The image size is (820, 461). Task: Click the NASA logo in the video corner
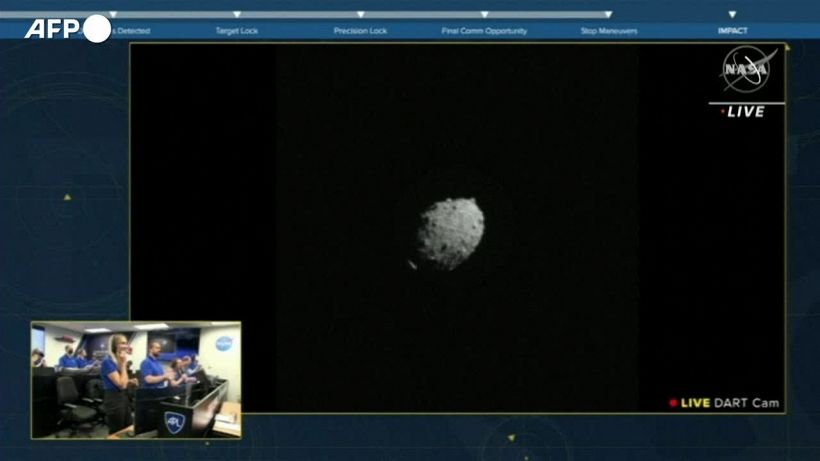coord(746,70)
